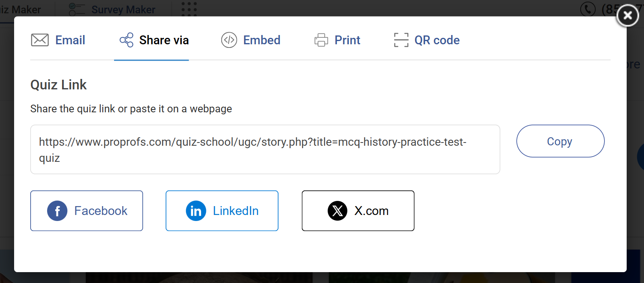Share quiz on LinkedIn
Image resolution: width=644 pixels, height=283 pixels.
pyautogui.click(x=222, y=211)
